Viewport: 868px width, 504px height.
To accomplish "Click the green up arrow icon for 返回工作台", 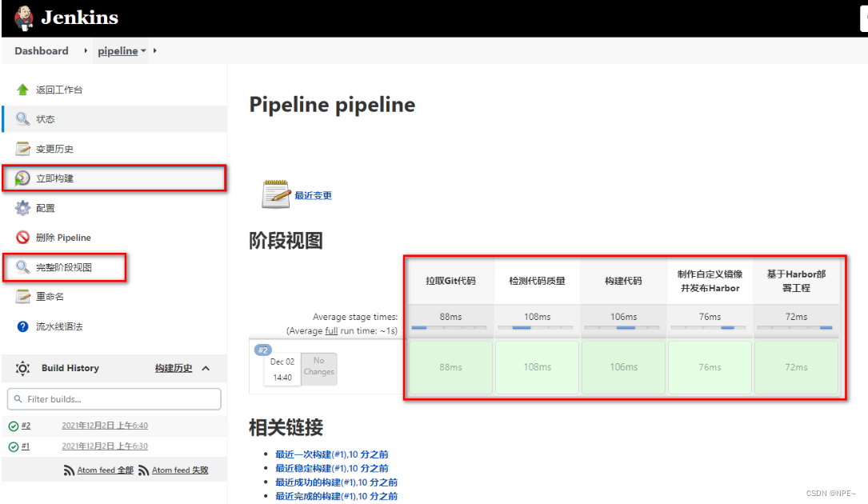I will click(22, 90).
